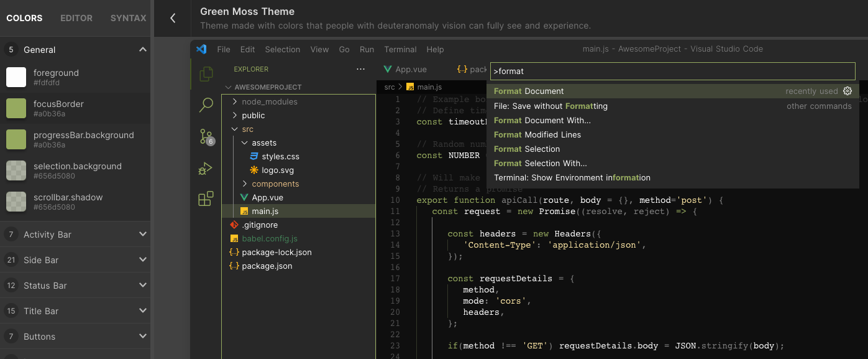Expand the Activity Bar colors section
This screenshot has width=868, height=359.
143,234
